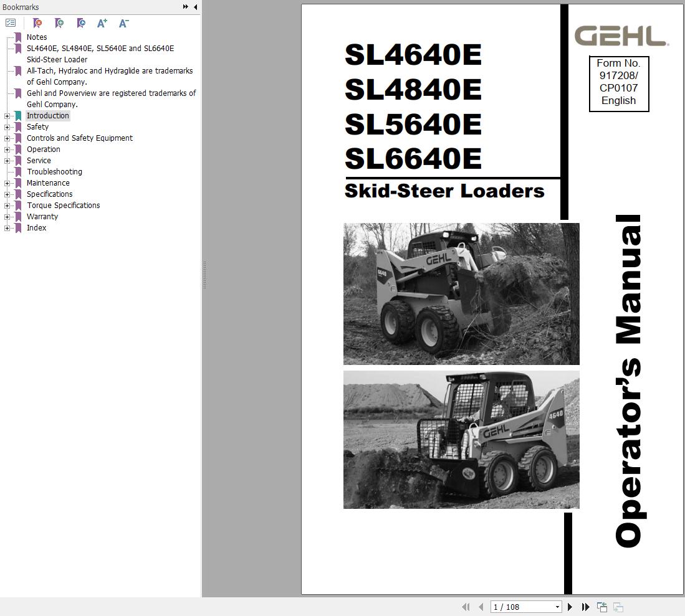Screen dimensions: 685x616
Task: Go to the next page
Action: tap(570, 607)
